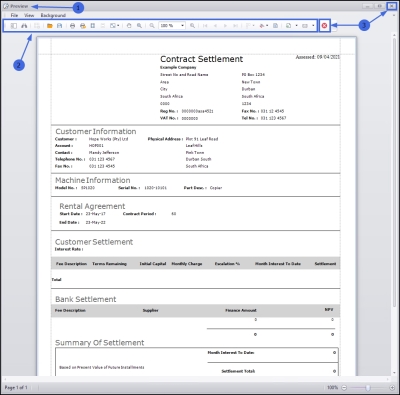The width and height of the screenshot is (400, 395).
Task: Click the Print dialog printer icon
Action: coord(72,26)
